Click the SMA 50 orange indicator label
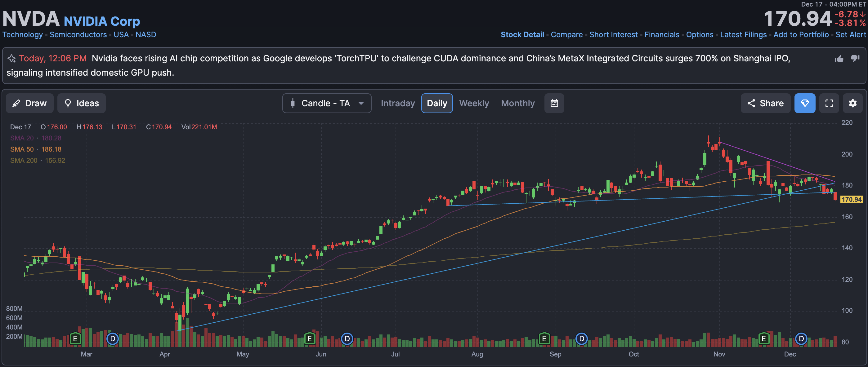This screenshot has height=367, width=868. (x=22, y=149)
